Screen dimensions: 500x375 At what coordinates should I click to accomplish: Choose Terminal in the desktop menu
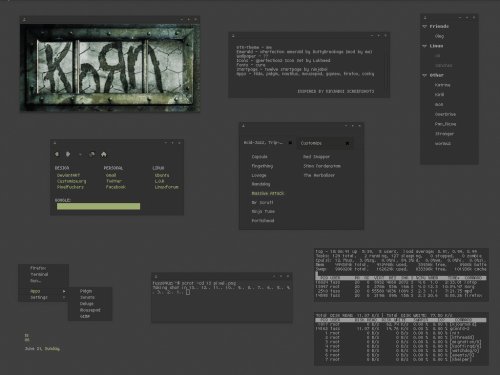point(39,274)
